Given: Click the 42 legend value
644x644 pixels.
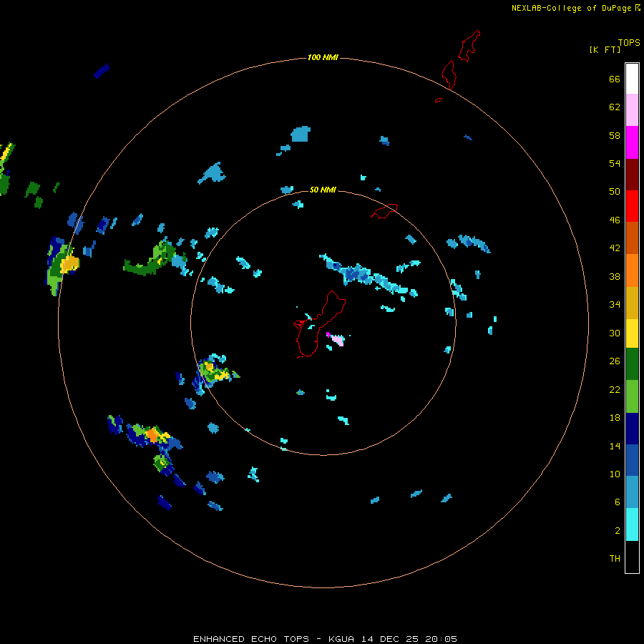Looking at the screenshot, I should click(615, 248).
